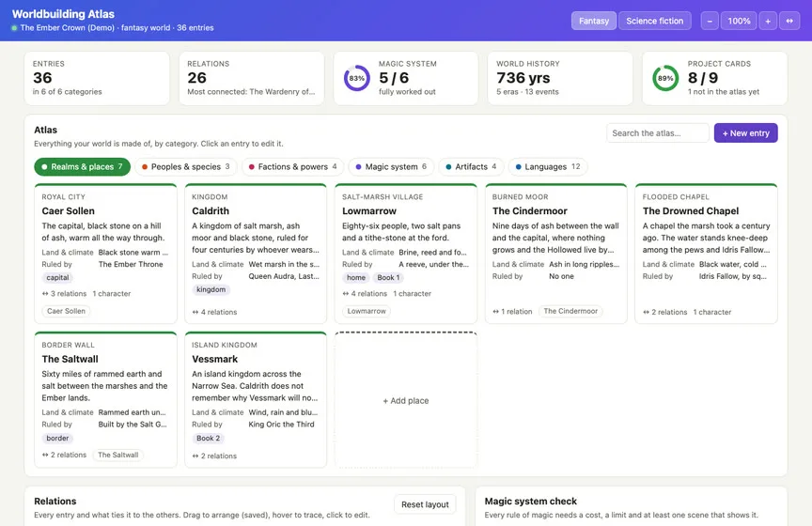
Task: Open the Lowmarrow village entry
Action: 406,254
